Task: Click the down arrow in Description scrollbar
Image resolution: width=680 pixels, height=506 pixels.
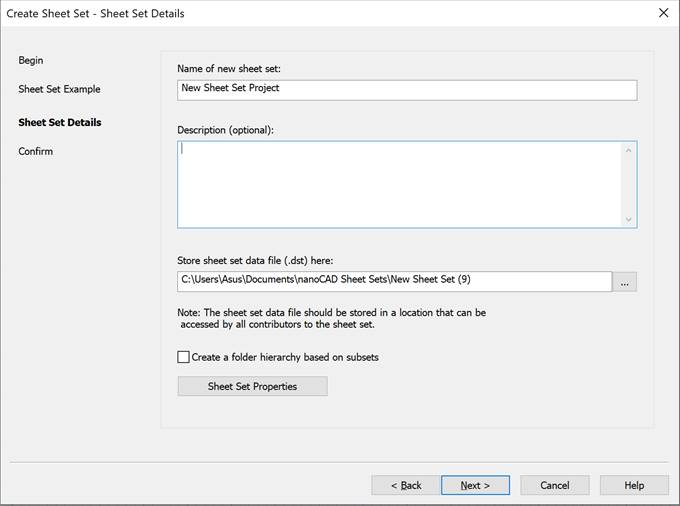Action: coord(628,218)
